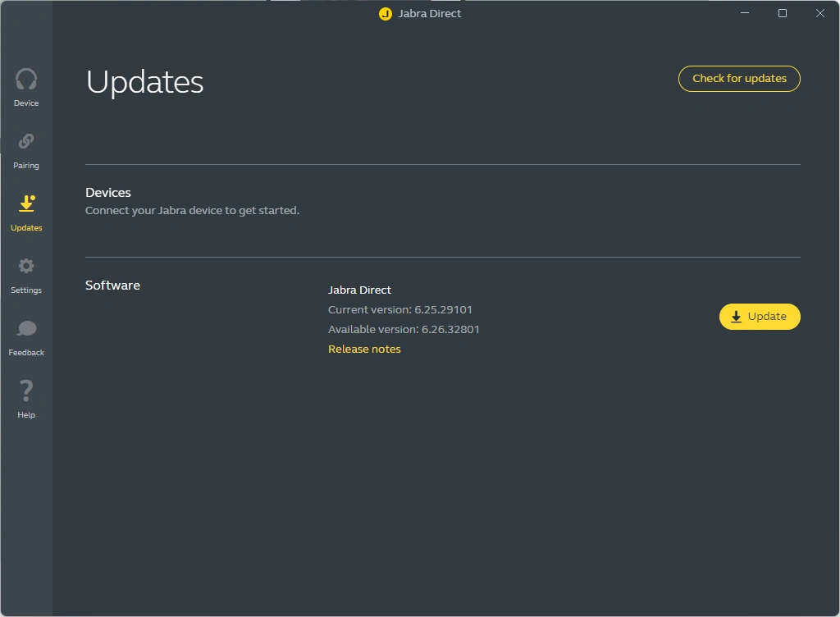Switch to the Device tab label
Image resolution: width=840 pixels, height=617 pixels.
coord(26,103)
